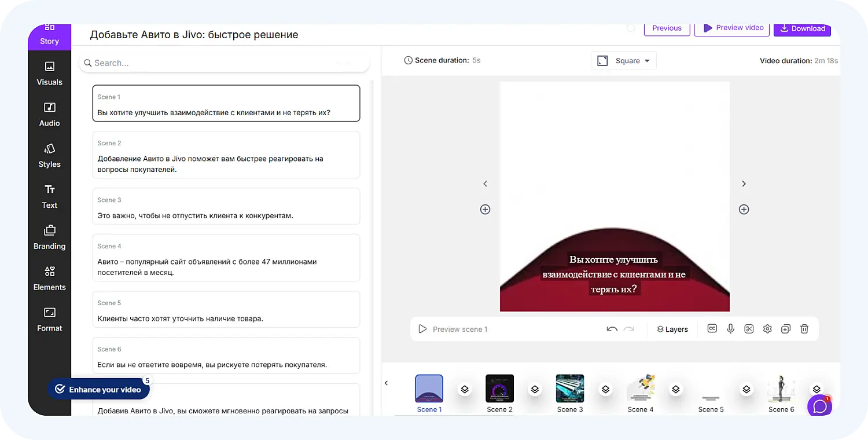The image size is (868, 440).
Task: Open the Elements panel in sidebar
Action: tap(49, 278)
